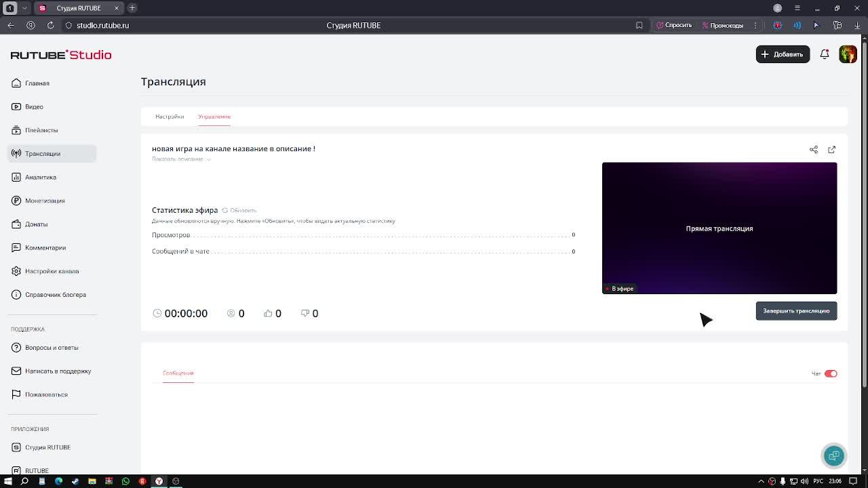Open Комментарии section
Image resolution: width=868 pixels, height=488 pixels.
tap(39, 247)
